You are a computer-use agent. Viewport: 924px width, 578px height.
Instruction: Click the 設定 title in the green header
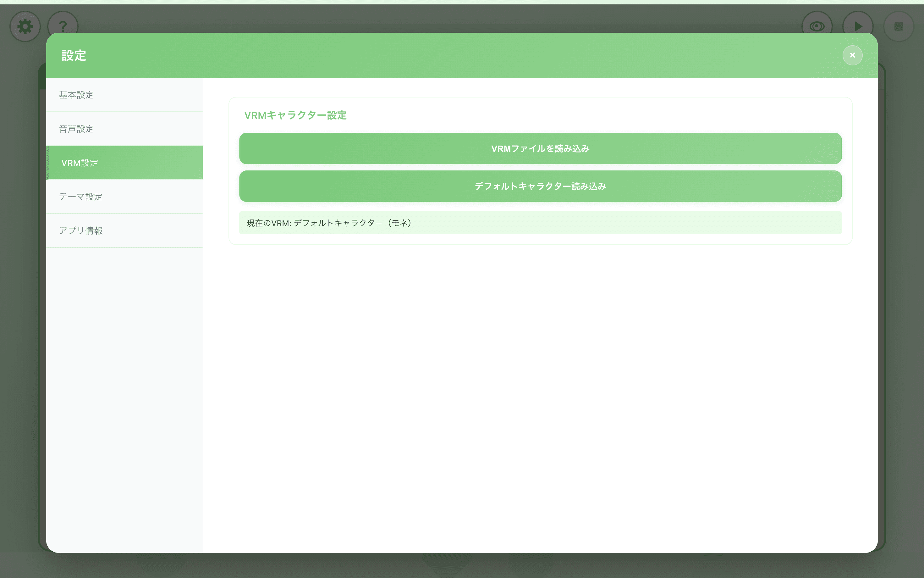click(74, 55)
